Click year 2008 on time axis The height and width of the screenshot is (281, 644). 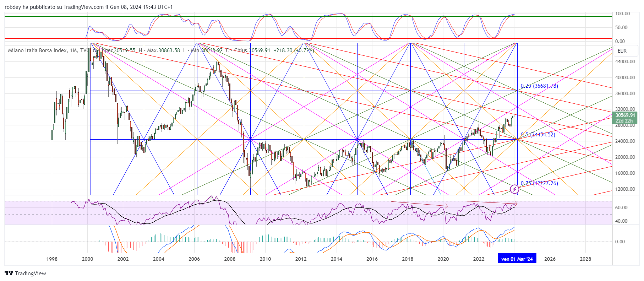tap(230, 259)
